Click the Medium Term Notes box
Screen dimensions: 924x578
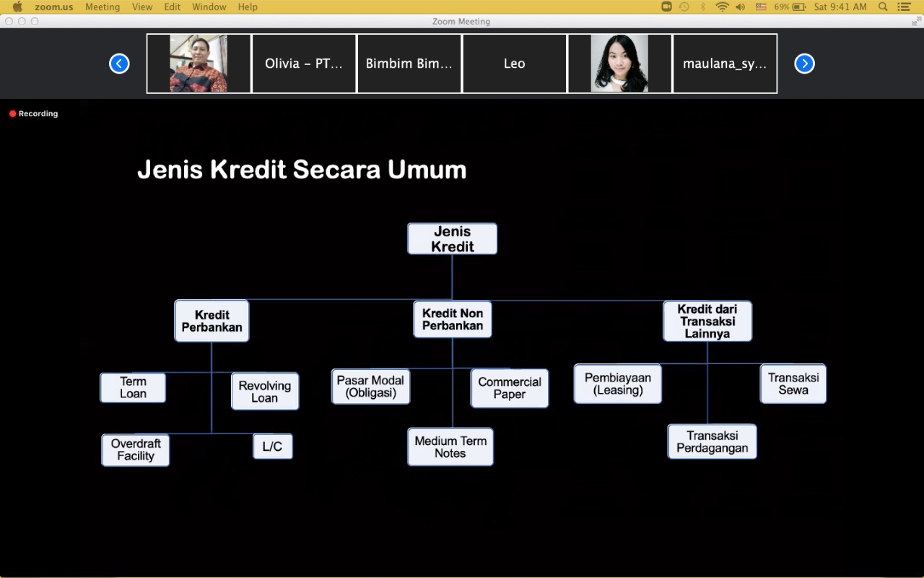pyautogui.click(x=450, y=447)
